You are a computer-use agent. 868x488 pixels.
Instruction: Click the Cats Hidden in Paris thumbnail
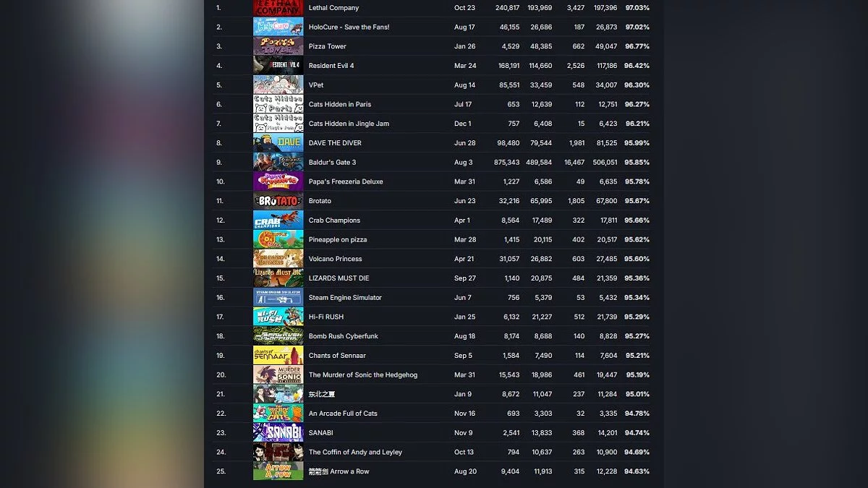click(x=278, y=104)
